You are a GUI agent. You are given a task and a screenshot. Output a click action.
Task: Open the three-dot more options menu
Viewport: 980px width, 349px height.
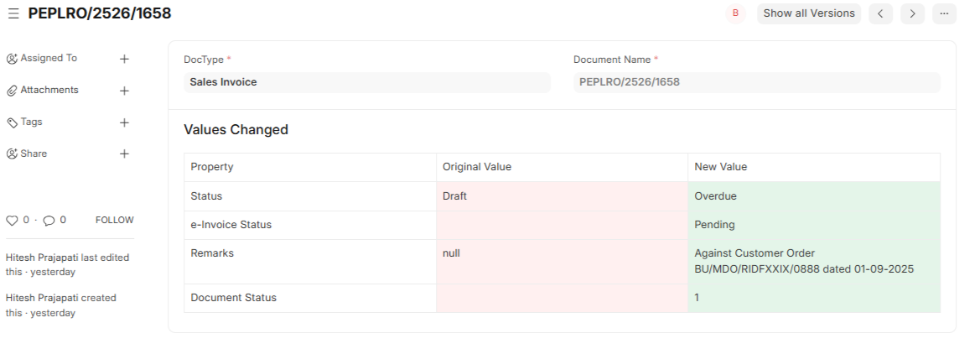coord(944,13)
